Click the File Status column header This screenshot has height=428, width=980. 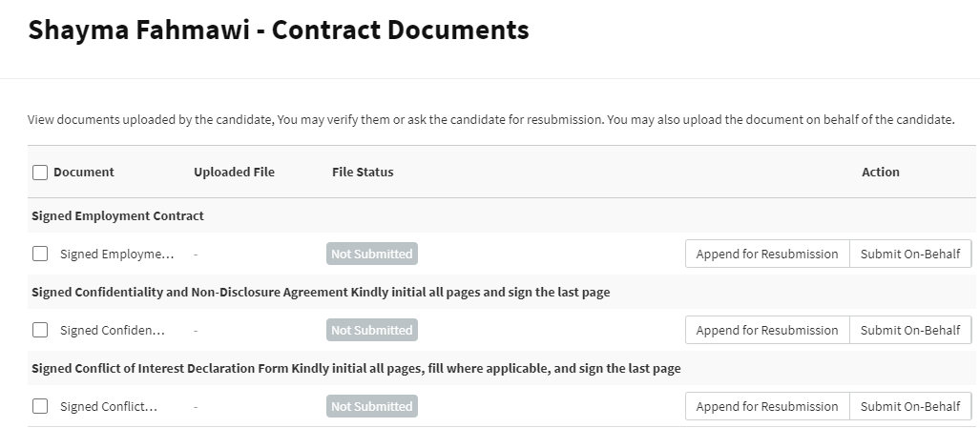pos(363,173)
